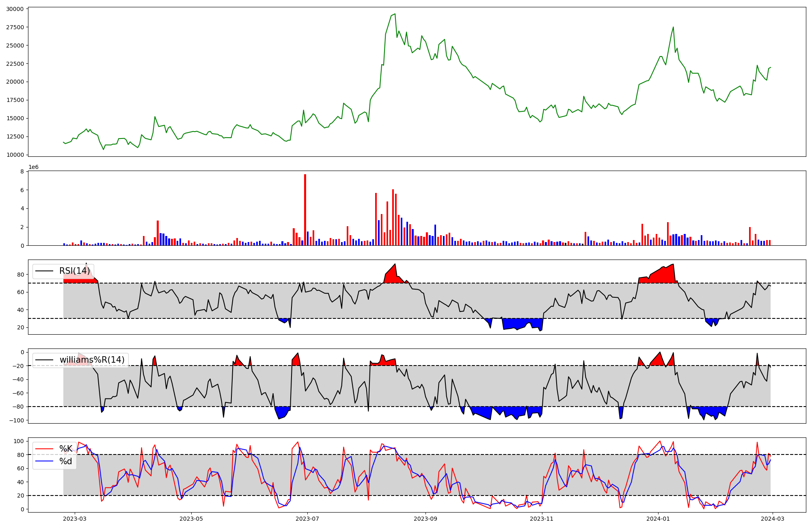
Task: Click the 2024-01 date tick label
Action: pyautogui.click(x=658, y=519)
